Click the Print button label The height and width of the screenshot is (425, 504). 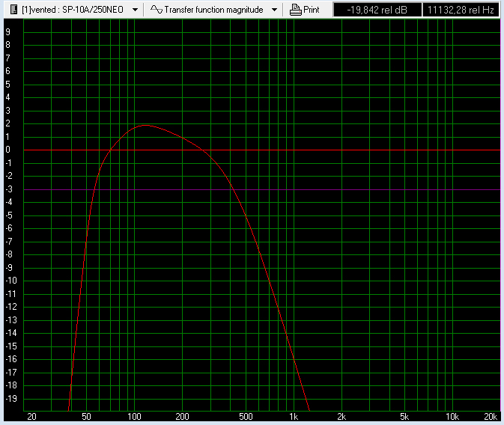311,10
